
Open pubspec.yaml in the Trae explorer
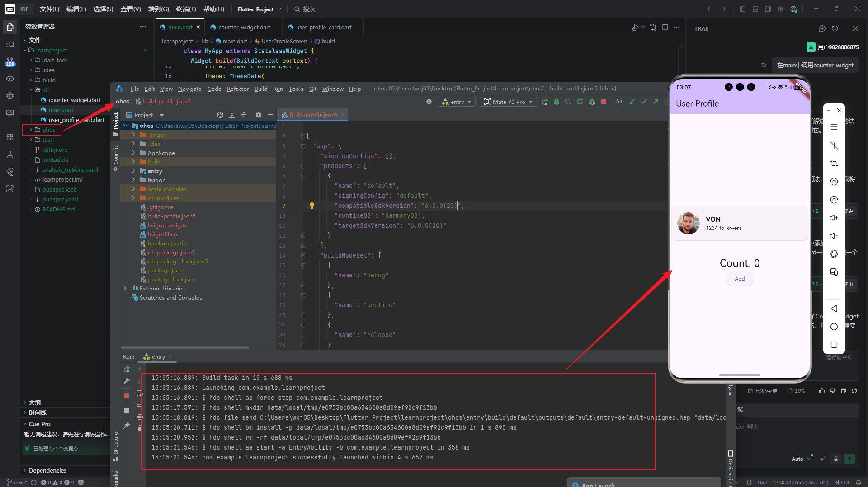[x=60, y=199]
